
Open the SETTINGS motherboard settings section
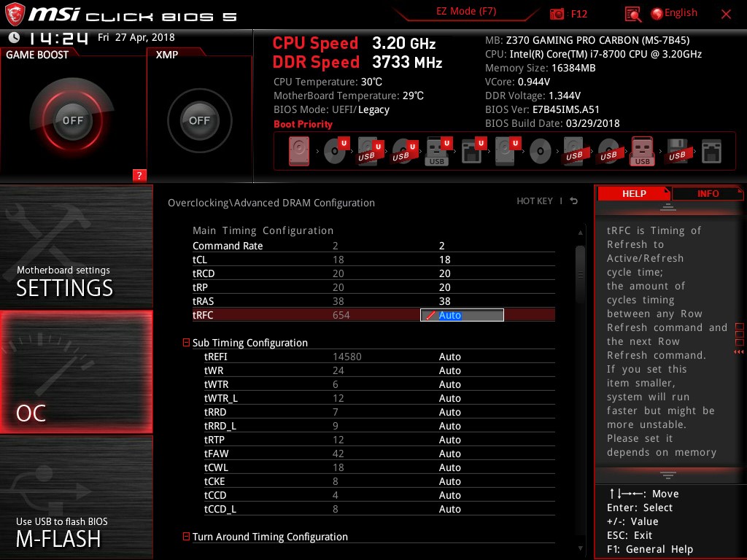76,246
